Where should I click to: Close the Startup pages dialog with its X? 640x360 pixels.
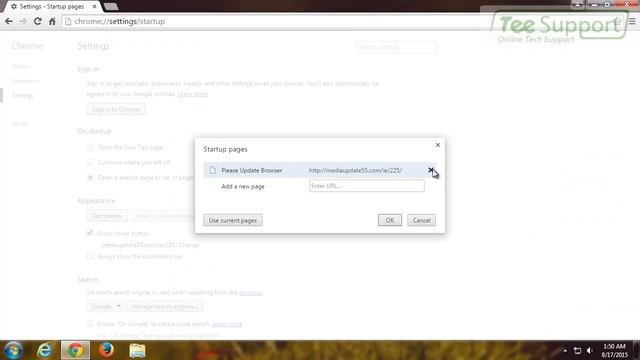click(x=438, y=145)
